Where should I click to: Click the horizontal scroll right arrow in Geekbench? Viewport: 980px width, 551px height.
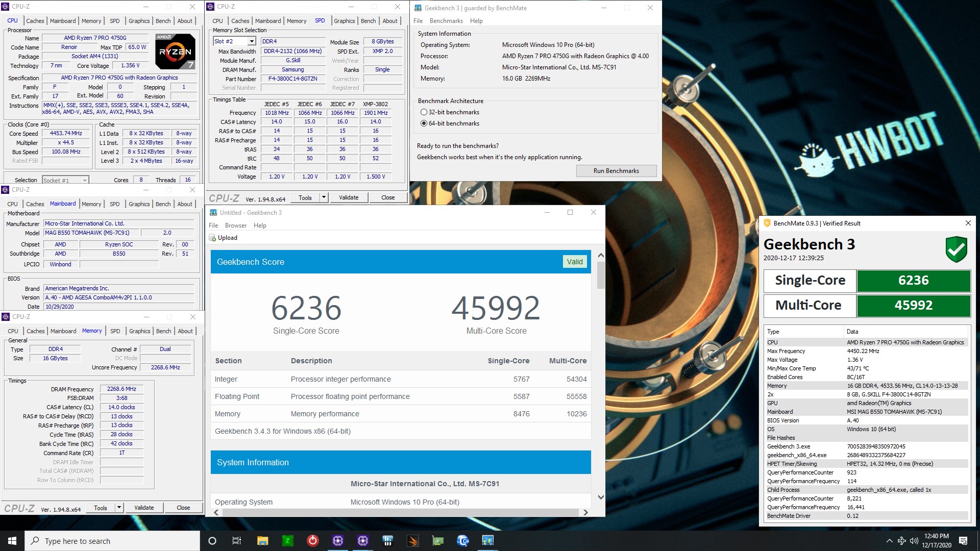click(585, 512)
